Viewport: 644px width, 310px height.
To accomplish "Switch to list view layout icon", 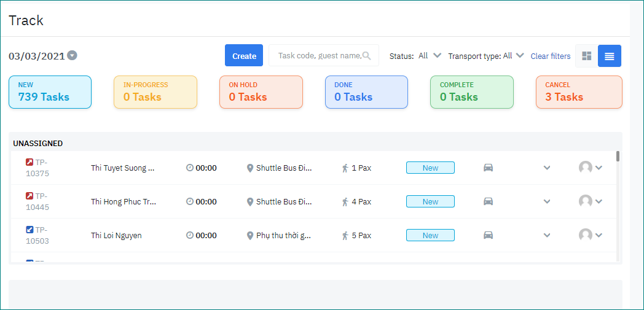I will tap(609, 56).
